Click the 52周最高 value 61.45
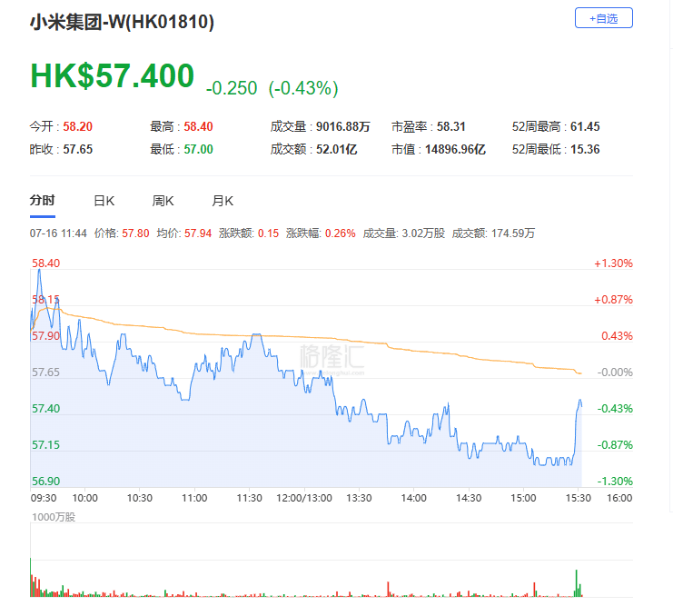 [585, 127]
